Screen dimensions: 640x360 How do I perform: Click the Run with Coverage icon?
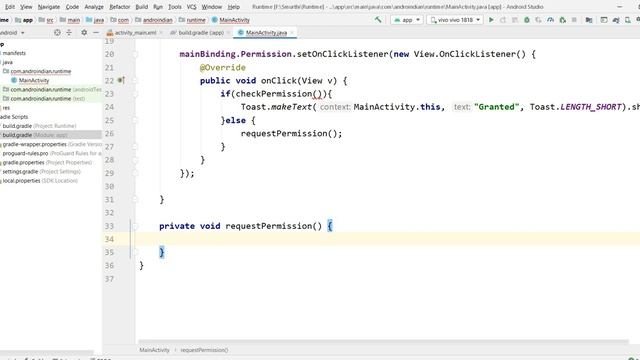pyautogui.click(x=538, y=20)
